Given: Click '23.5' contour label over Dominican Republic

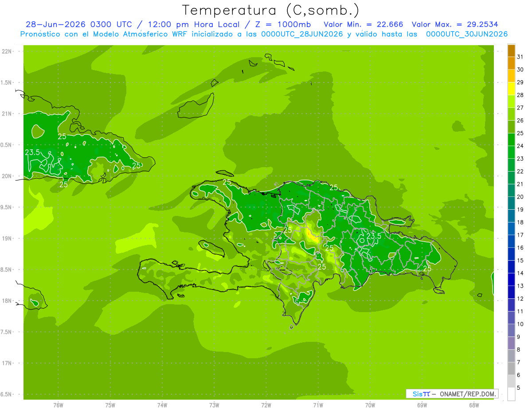Looking at the screenshot, I should (x=374, y=236).
